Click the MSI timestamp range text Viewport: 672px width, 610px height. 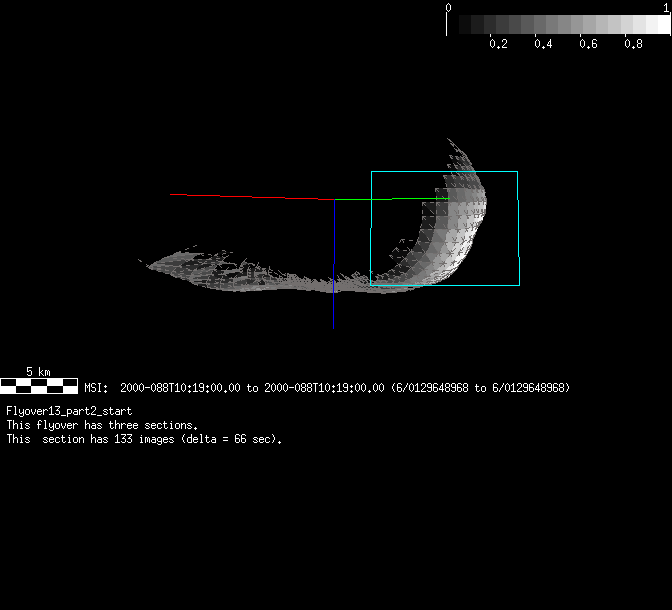pos(327,388)
